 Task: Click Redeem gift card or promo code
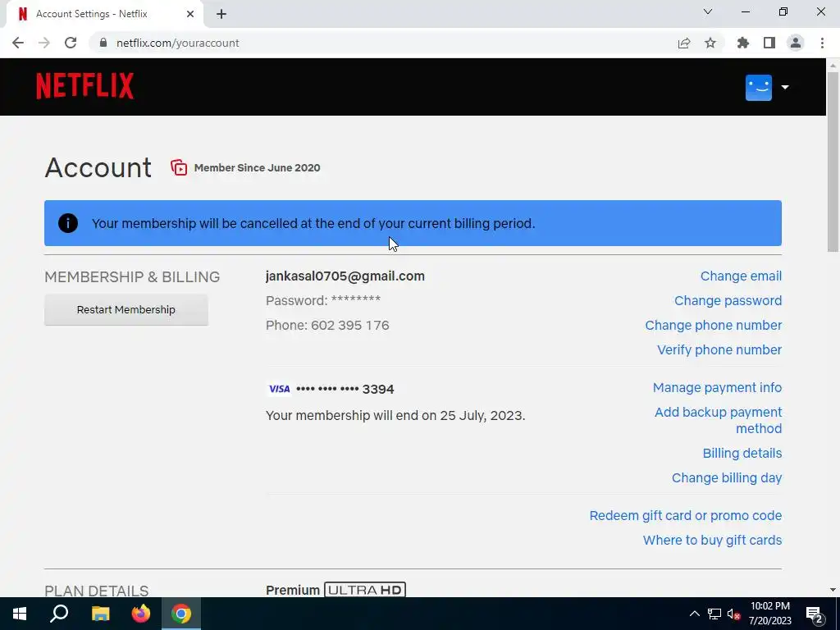click(685, 515)
